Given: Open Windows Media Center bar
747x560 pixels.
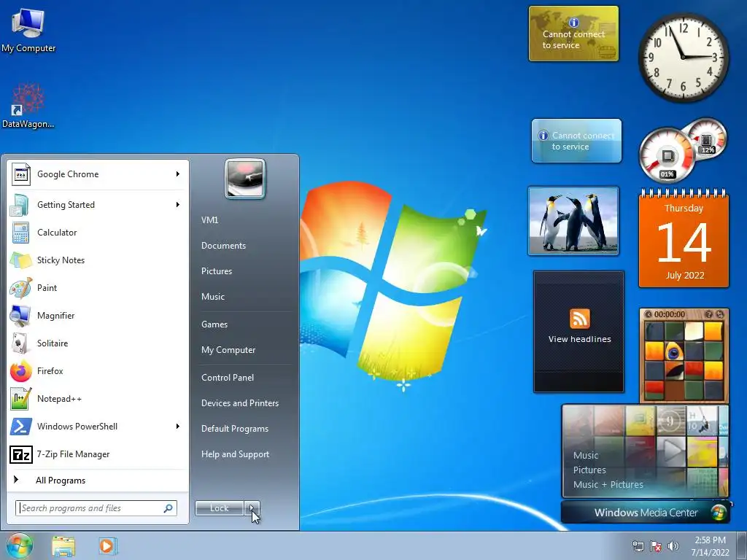Looking at the screenshot, I should pyautogui.click(x=646, y=513).
